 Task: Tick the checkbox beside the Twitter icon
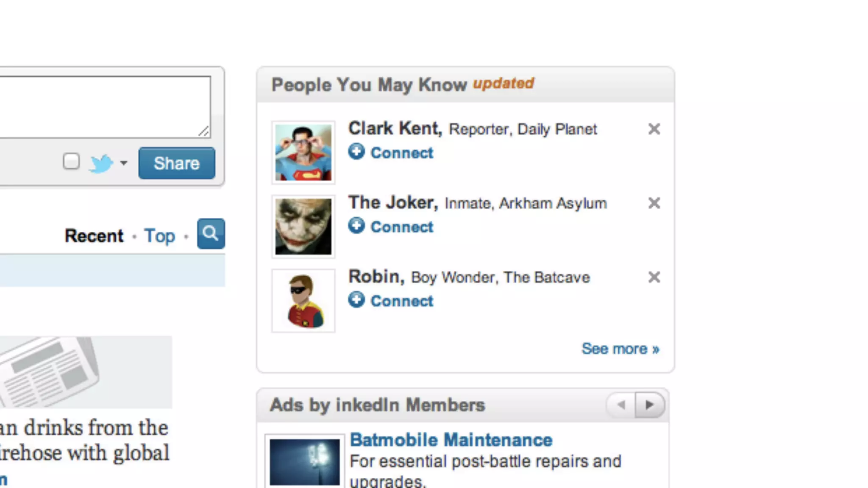click(x=71, y=161)
